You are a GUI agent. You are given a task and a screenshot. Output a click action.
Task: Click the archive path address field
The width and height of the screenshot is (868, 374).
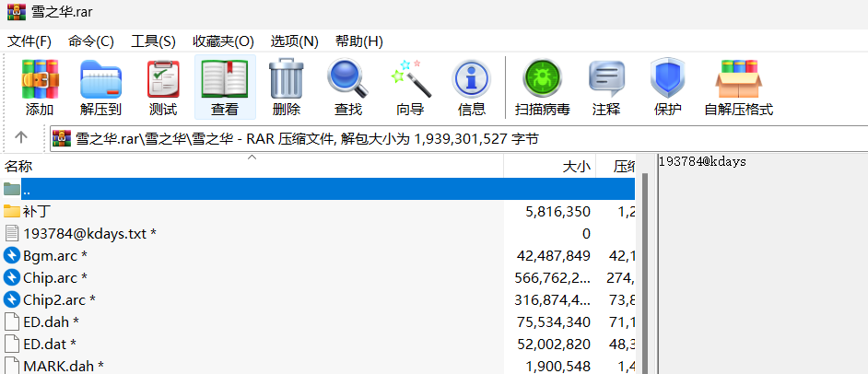pyautogui.click(x=461, y=139)
